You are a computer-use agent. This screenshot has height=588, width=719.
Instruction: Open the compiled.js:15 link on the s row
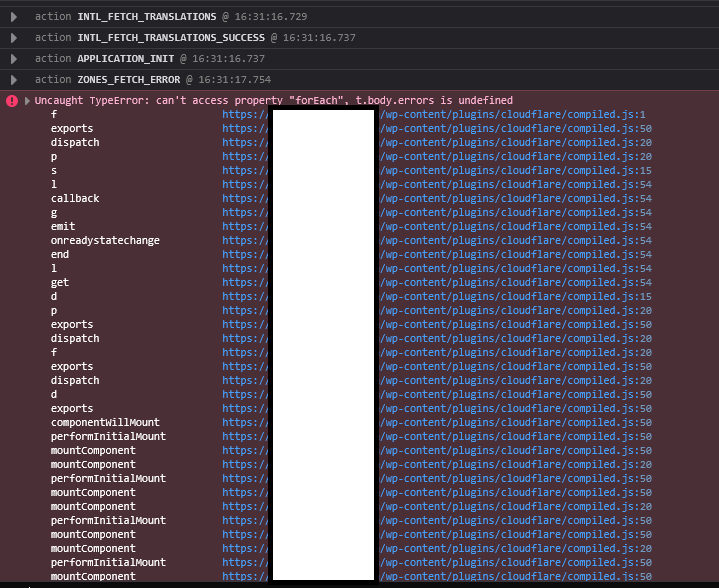click(437, 171)
